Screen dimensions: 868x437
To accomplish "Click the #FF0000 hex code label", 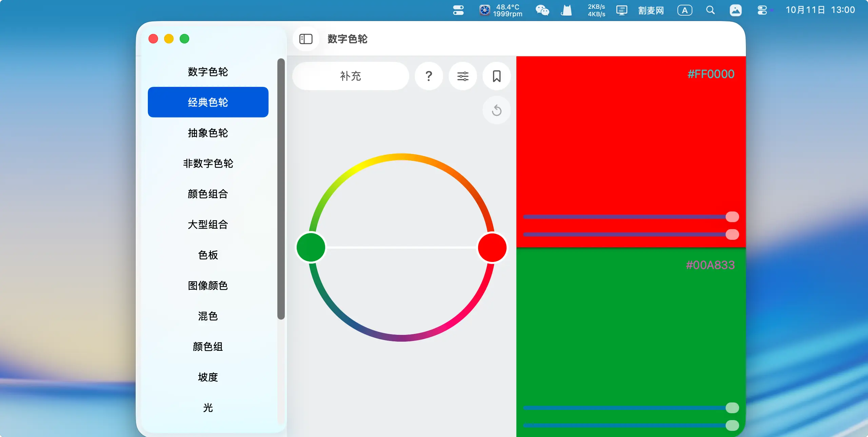I will coord(711,74).
